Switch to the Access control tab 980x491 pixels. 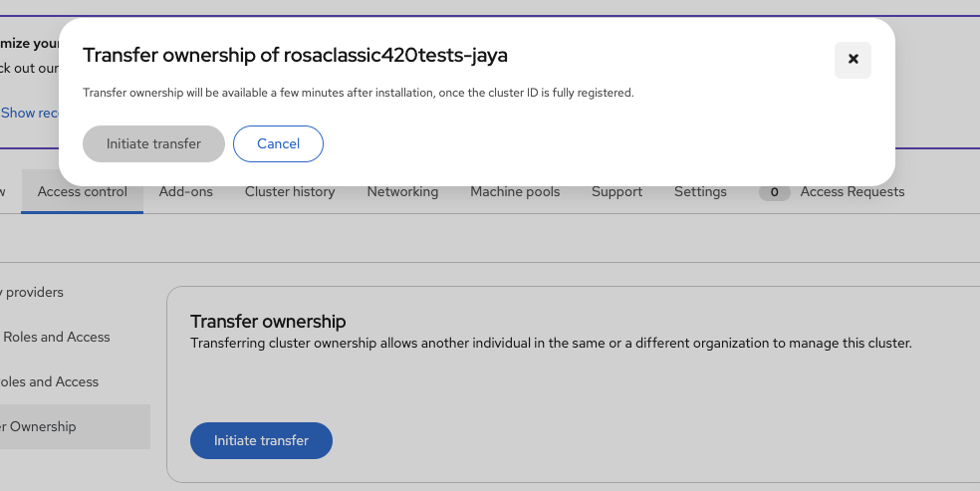[83, 192]
